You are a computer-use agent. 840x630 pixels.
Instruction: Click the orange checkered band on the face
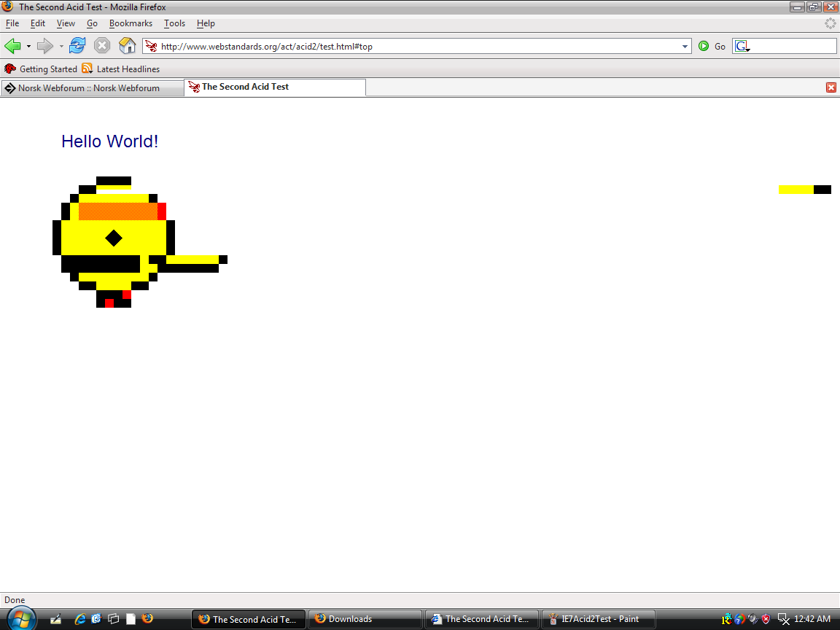(118, 211)
